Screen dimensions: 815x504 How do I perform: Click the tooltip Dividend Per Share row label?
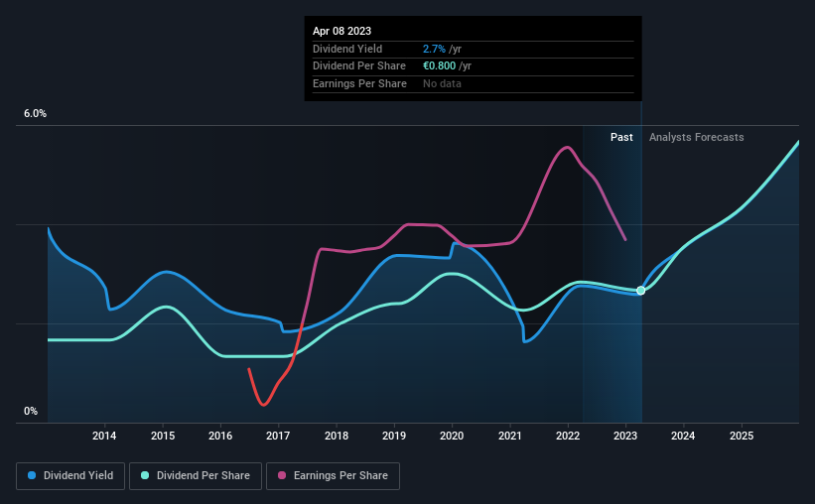(359, 66)
